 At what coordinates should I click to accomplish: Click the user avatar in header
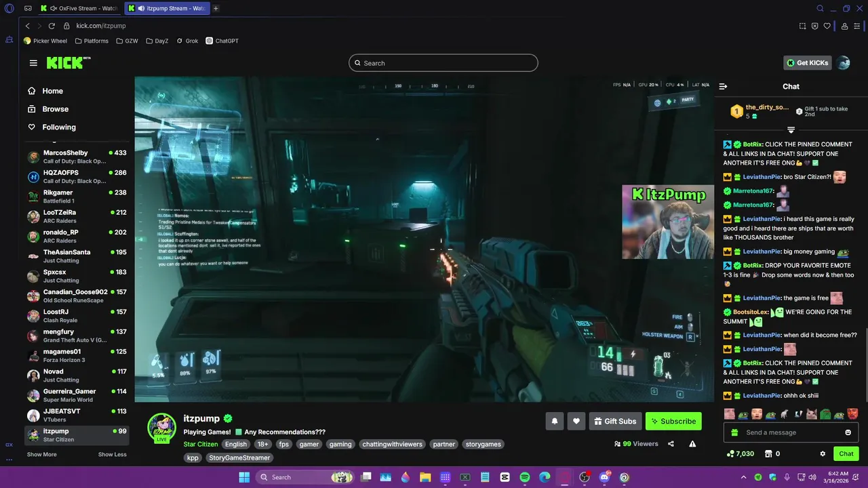coord(844,63)
